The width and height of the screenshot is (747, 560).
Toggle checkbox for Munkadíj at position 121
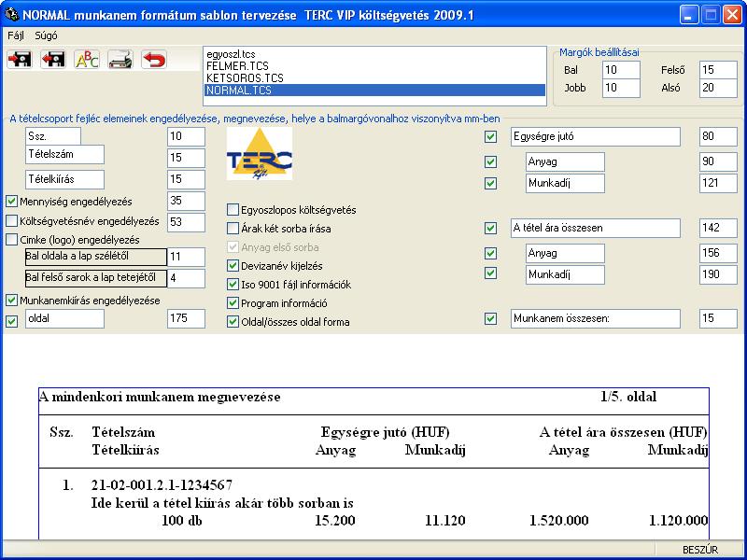pos(490,183)
